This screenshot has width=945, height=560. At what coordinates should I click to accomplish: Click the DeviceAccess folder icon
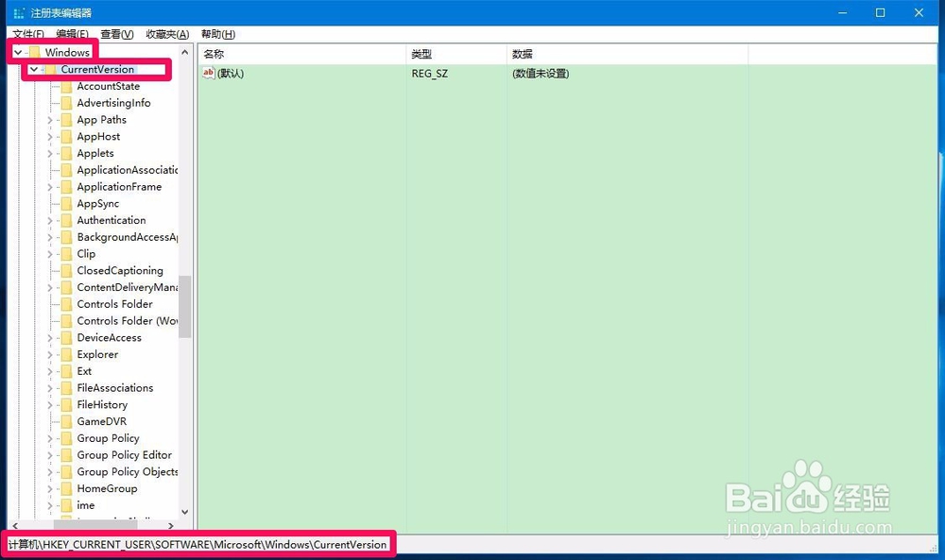pos(66,338)
